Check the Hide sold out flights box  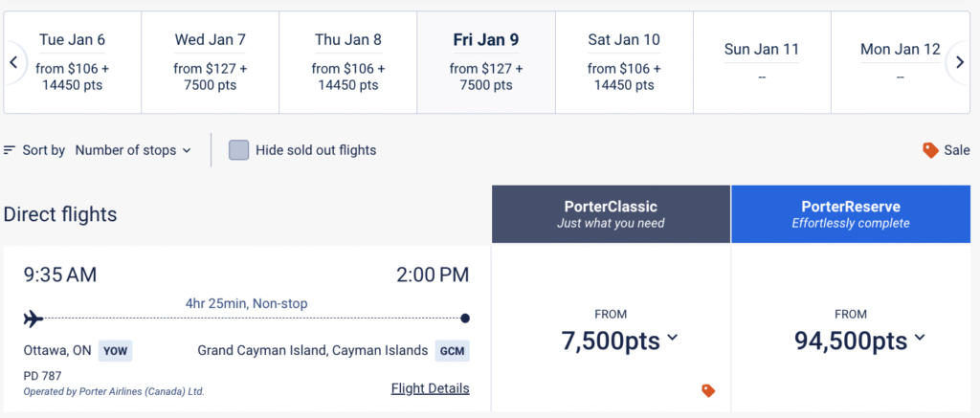238,150
